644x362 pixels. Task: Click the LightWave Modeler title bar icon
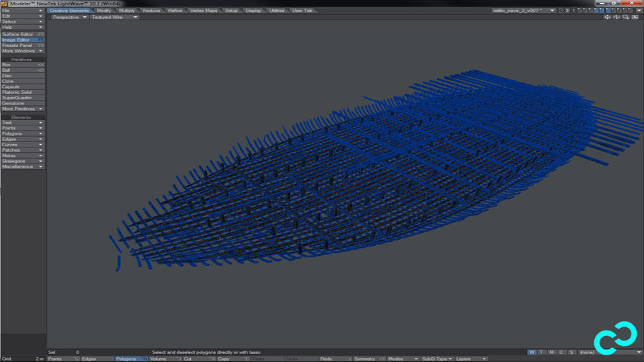tap(4, 3)
